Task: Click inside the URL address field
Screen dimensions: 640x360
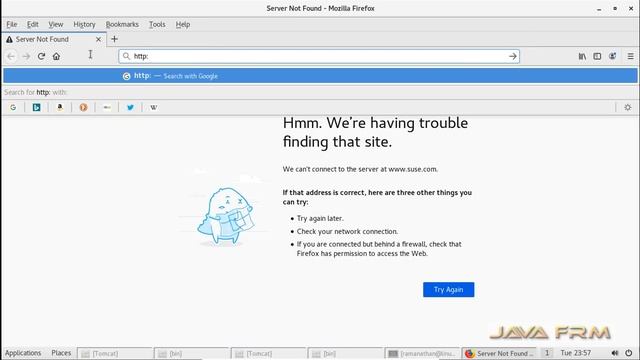Action: click(318, 56)
